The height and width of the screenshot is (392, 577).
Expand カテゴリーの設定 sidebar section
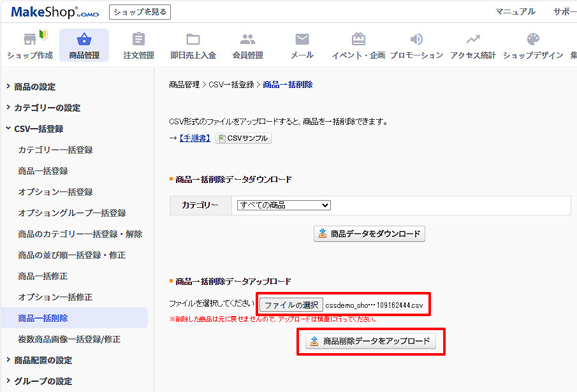(x=47, y=108)
